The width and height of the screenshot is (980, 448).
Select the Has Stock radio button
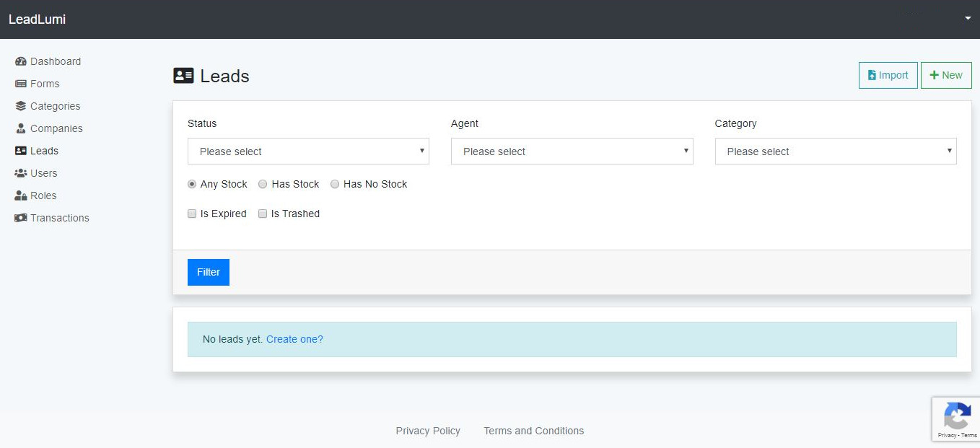pyautogui.click(x=263, y=184)
